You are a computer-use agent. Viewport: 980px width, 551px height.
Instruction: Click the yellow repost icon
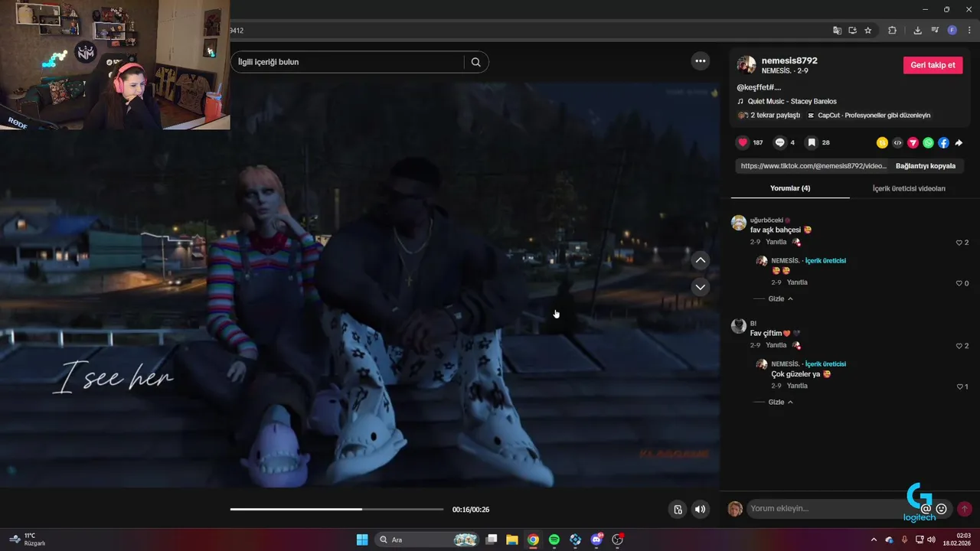click(x=882, y=142)
